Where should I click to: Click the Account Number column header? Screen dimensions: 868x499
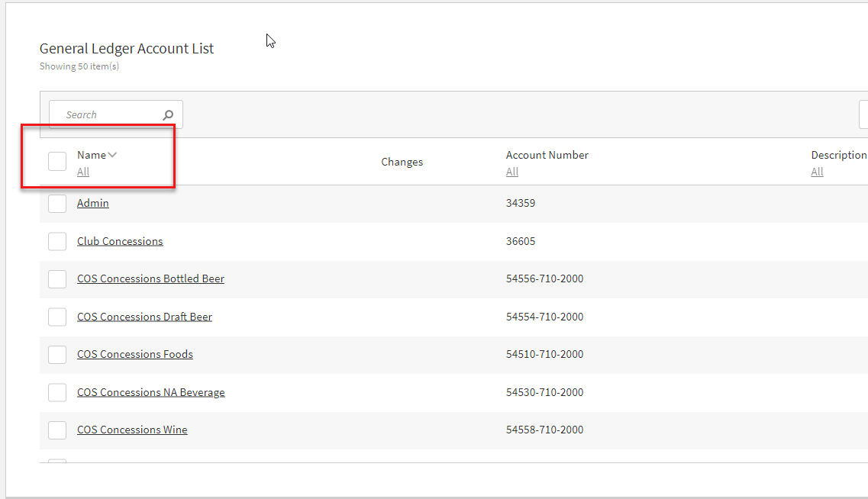(x=547, y=155)
